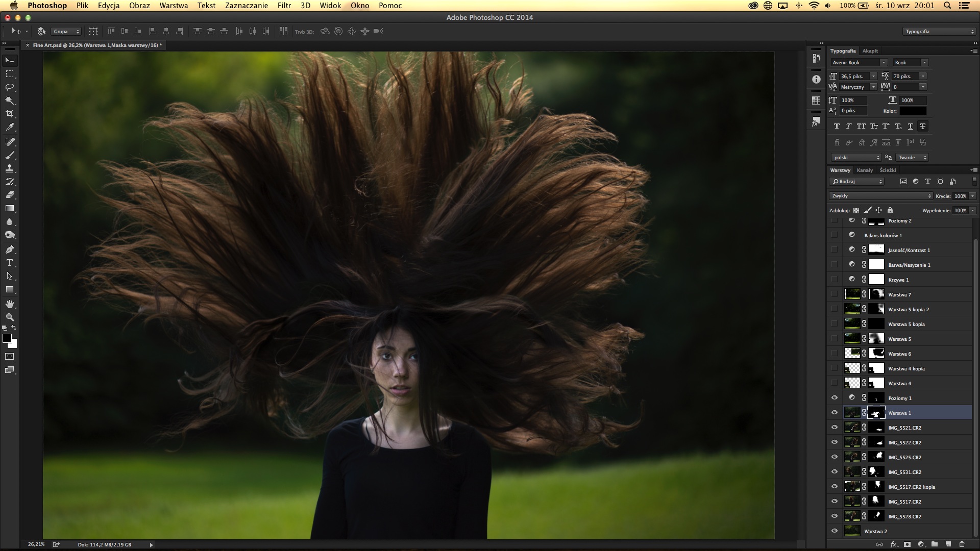980x551 pixels.
Task: Toggle visibility of Warstwa 1 layer
Action: 835,412
